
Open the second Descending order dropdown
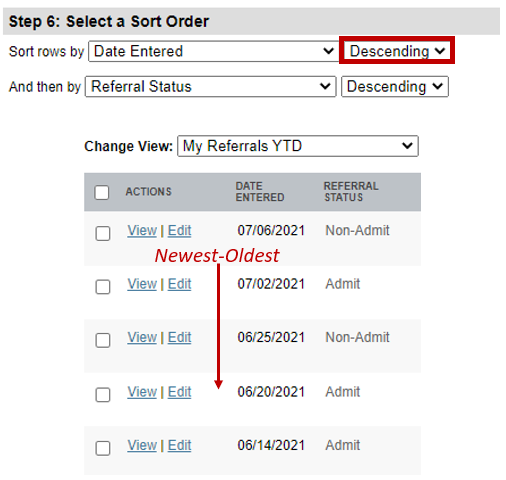click(x=395, y=87)
